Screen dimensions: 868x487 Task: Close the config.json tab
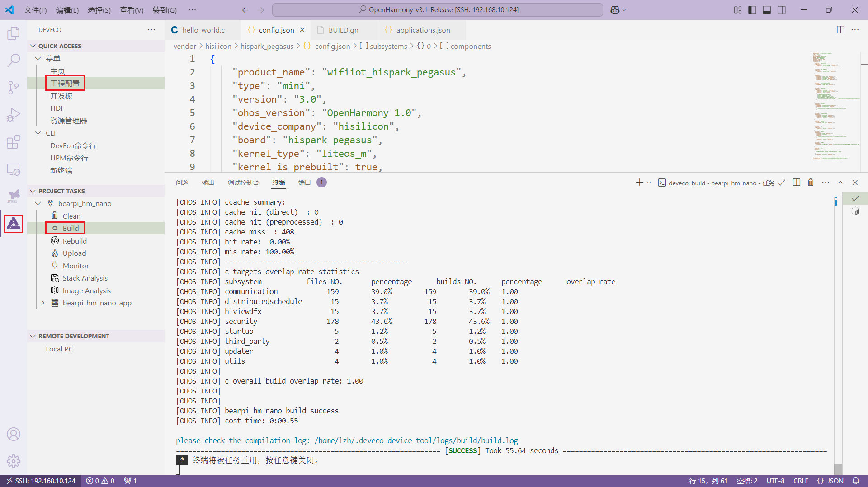point(302,30)
